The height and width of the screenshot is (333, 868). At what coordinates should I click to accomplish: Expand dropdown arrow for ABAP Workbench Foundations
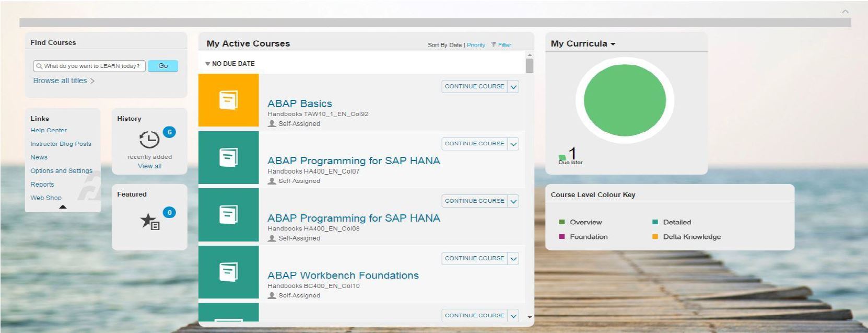click(513, 259)
